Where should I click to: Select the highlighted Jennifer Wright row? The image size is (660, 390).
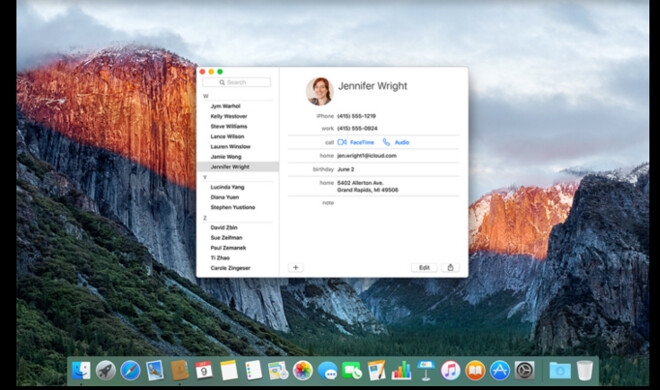238,167
